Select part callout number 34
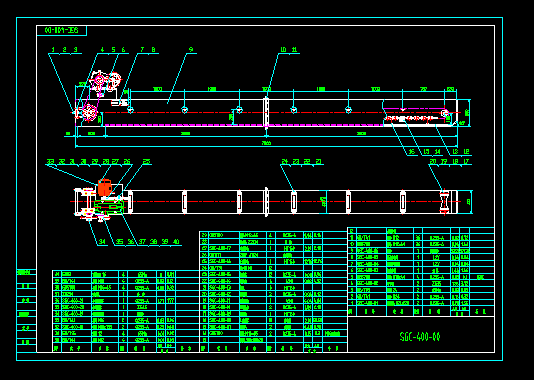534x380 pixels. click(102, 242)
